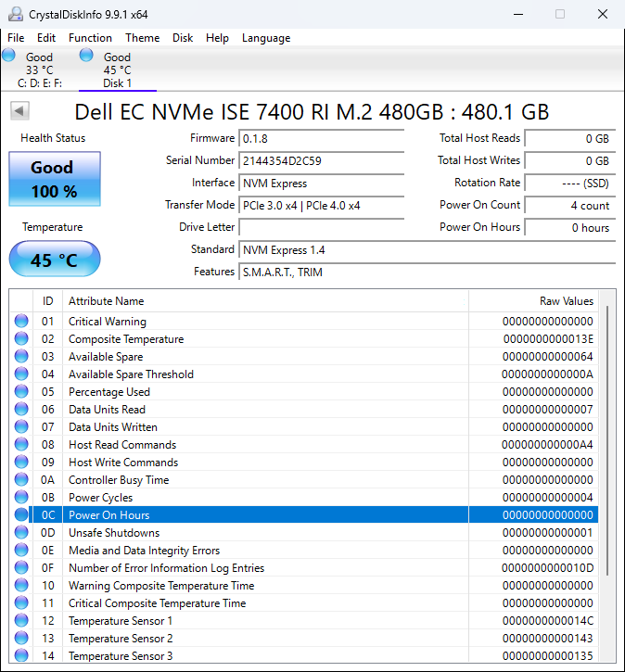The image size is (625, 672).
Task: Click the status orb for C: D: E: F: disk
Action: [x=8, y=56]
